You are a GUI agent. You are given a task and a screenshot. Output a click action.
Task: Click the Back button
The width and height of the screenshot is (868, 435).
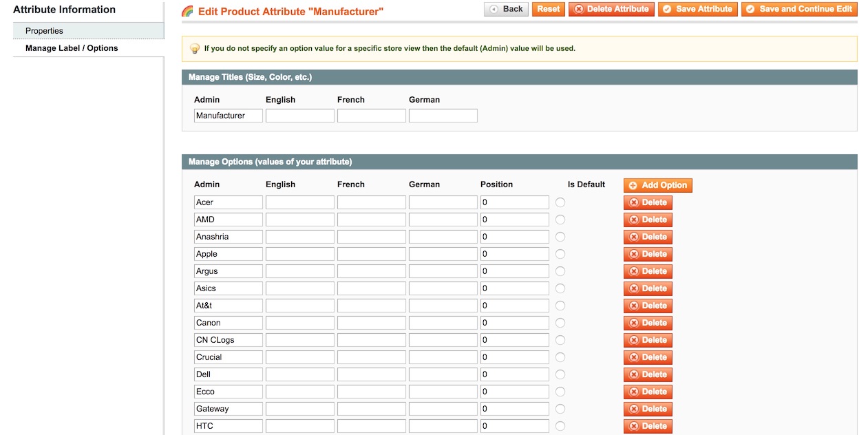(506, 9)
